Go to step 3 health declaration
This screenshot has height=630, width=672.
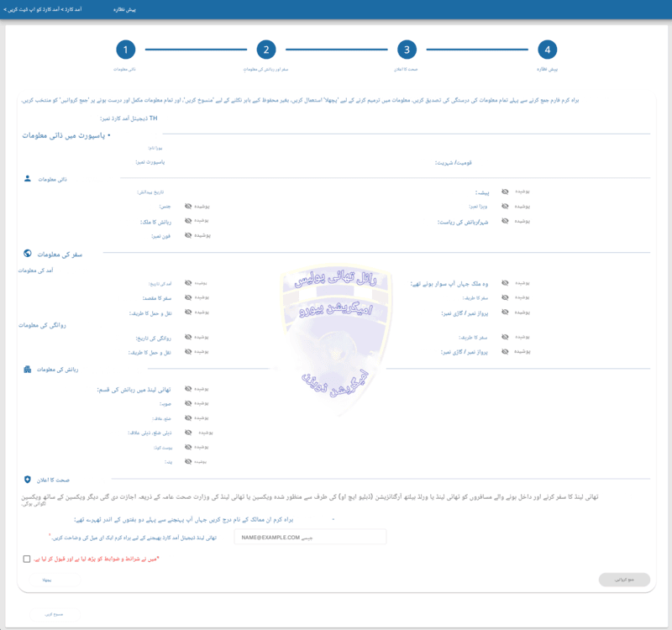407,50
